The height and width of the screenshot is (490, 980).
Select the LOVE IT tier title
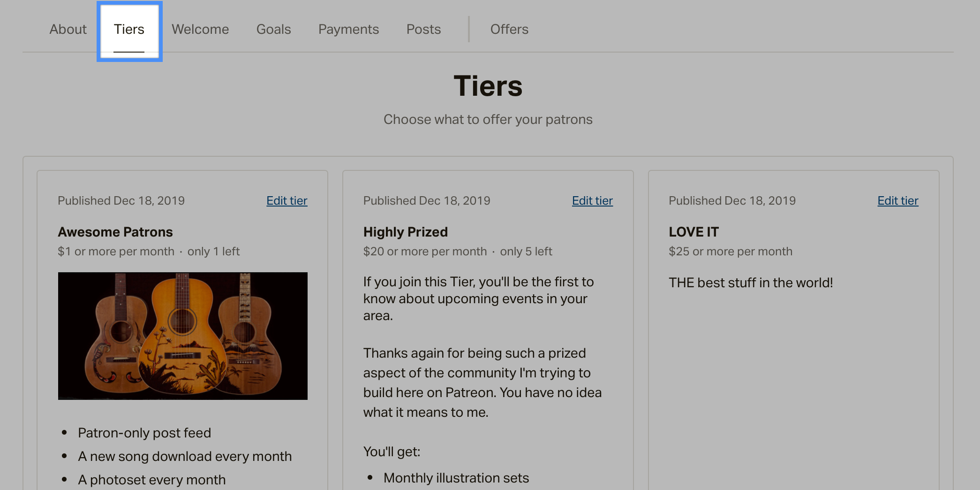(694, 232)
